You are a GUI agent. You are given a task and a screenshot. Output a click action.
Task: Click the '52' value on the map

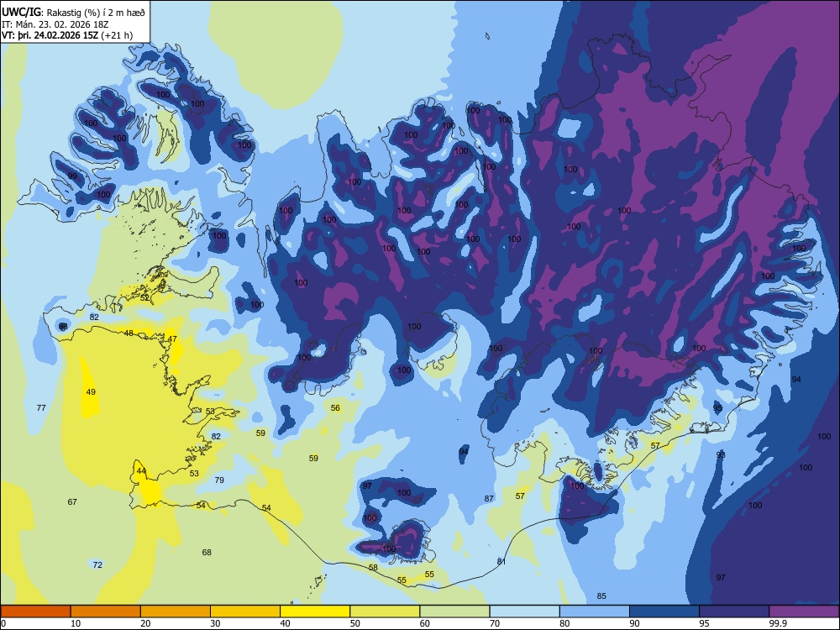pos(144,298)
